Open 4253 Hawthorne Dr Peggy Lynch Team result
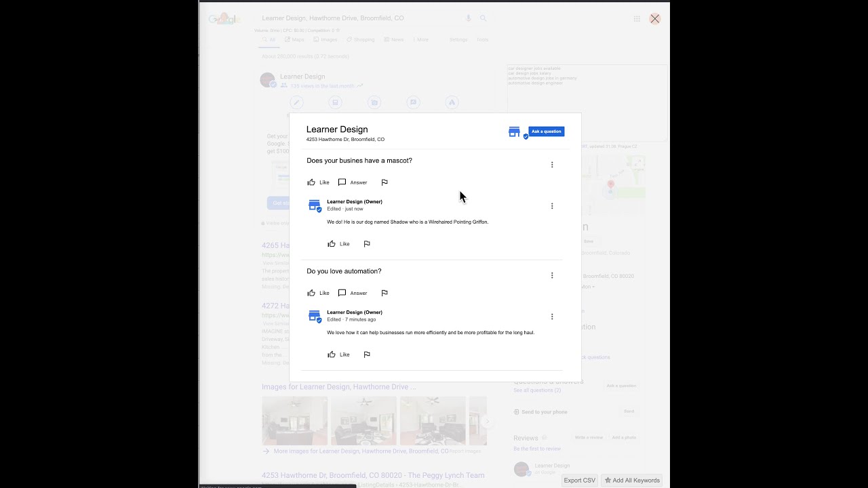Viewport: 868px width, 488px height. [x=373, y=475]
